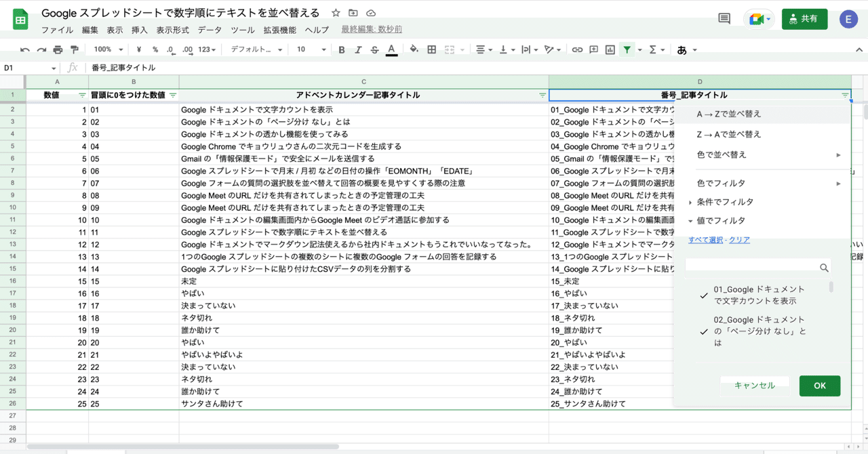Insert a chart from the toolbar
Viewport: 868px width, 454px height.
[610, 49]
